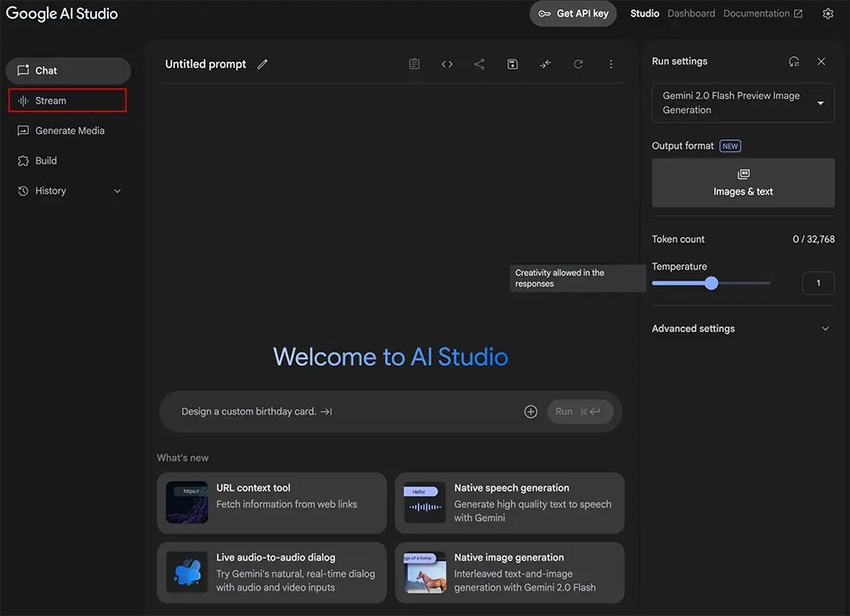
Task: Click the save prompt disk icon
Action: pyautogui.click(x=513, y=65)
